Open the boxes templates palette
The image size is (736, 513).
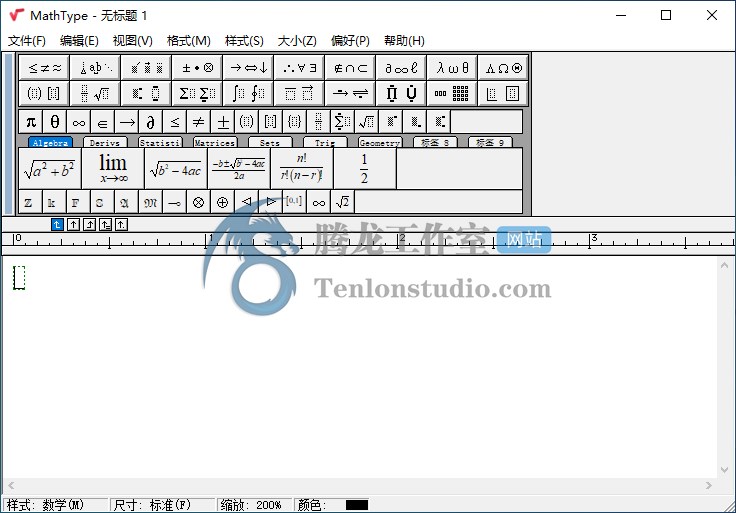click(x=503, y=93)
